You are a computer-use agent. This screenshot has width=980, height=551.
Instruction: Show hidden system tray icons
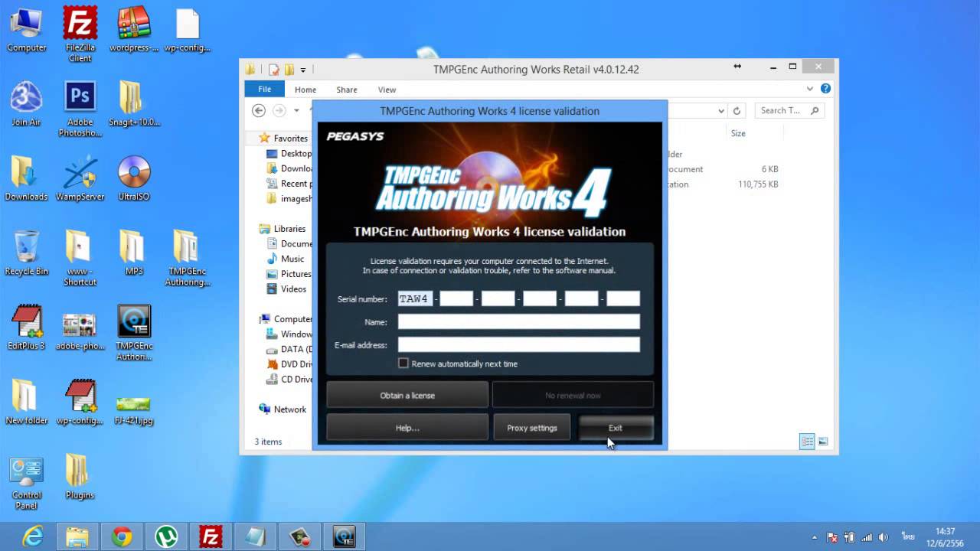click(814, 537)
